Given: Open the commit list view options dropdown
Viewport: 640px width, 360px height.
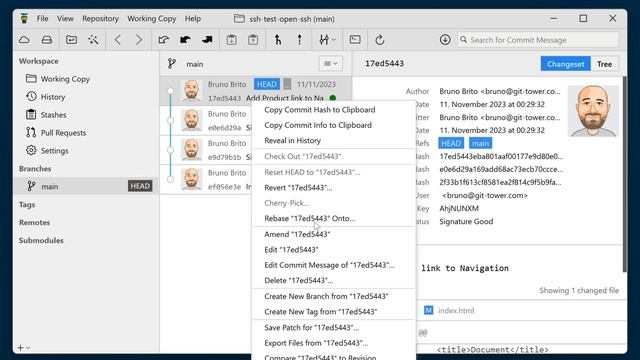Looking at the screenshot, I should [x=330, y=64].
